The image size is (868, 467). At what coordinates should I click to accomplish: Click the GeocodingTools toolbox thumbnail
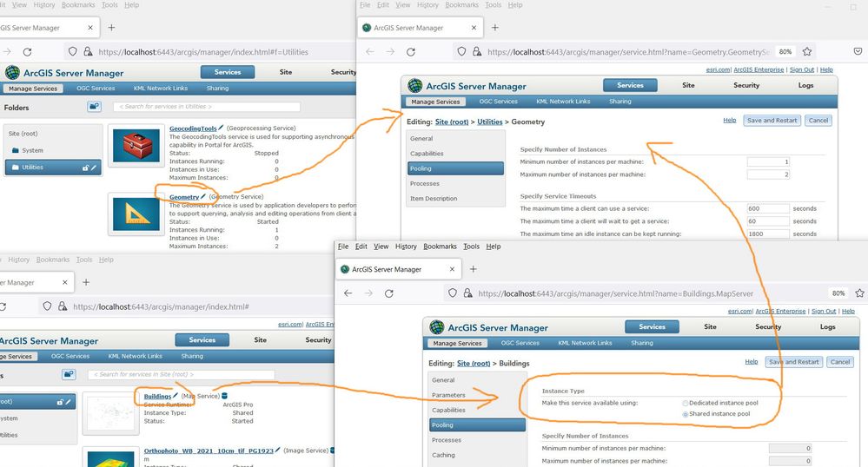click(136, 146)
